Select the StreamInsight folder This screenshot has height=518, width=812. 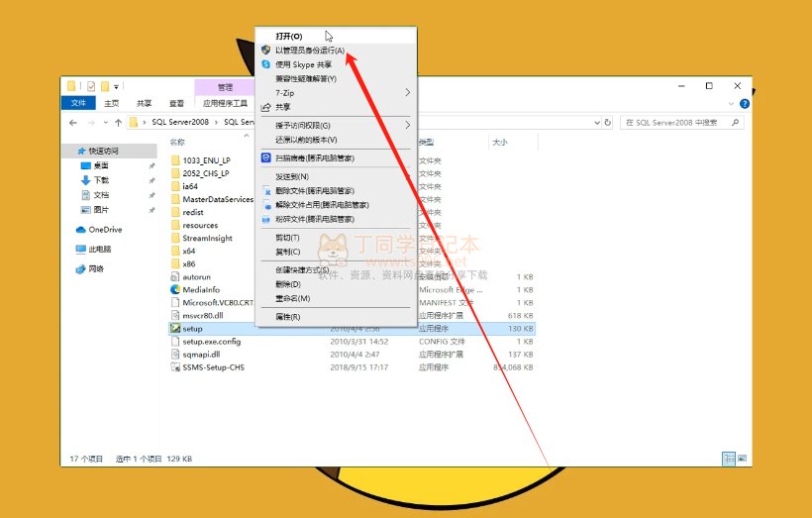[x=207, y=239]
